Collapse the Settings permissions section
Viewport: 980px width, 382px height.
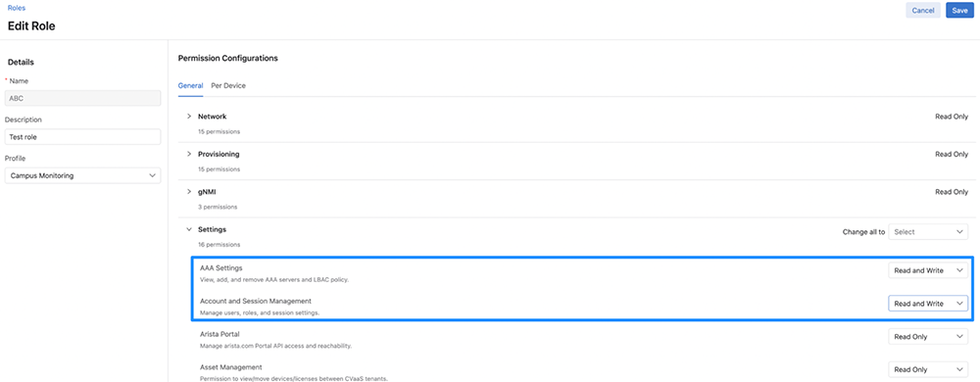pos(189,230)
